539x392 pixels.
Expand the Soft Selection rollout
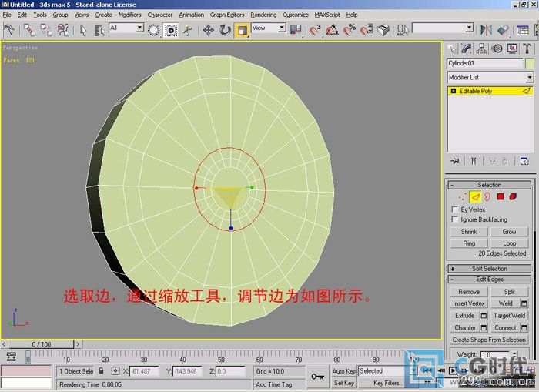[x=490, y=269]
